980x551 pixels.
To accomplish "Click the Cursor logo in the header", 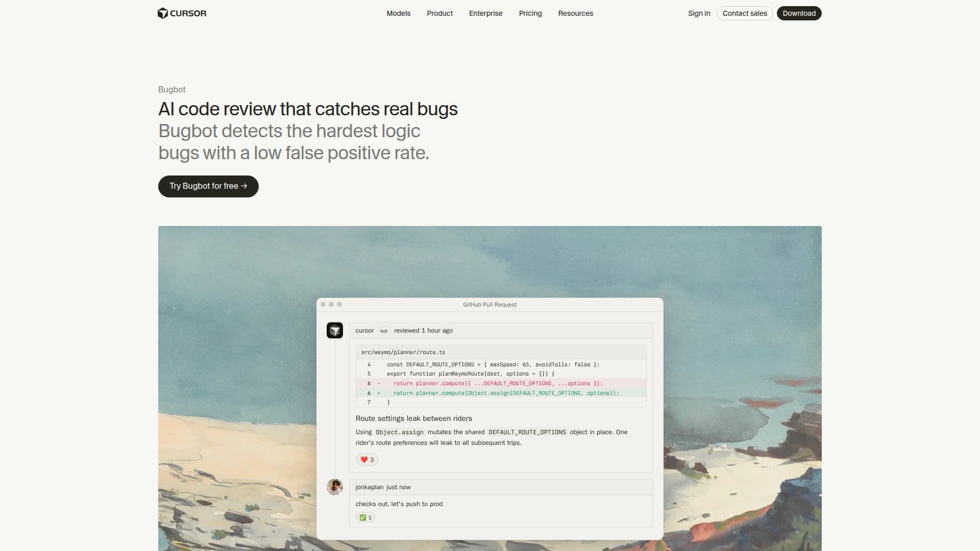I will coord(182,13).
